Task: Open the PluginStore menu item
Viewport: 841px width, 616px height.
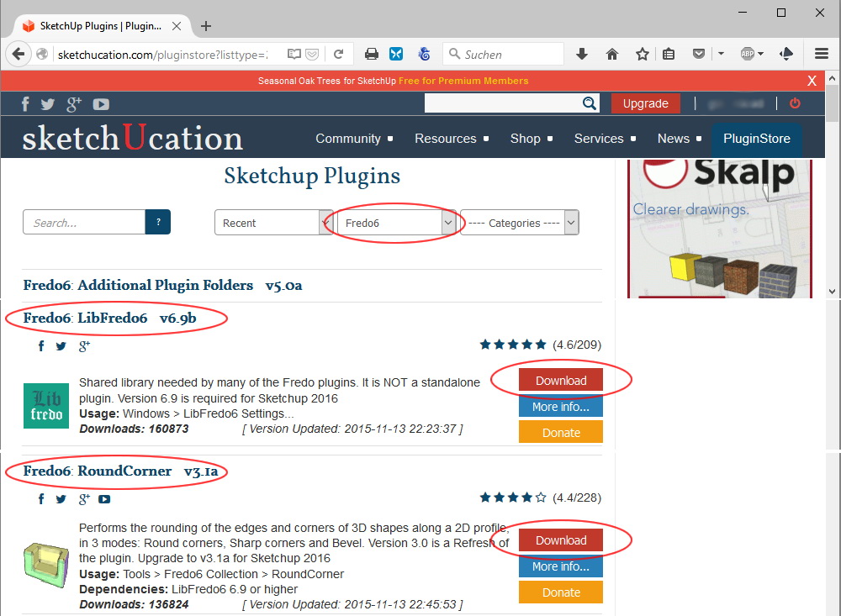Action: click(x=756, y=139)
